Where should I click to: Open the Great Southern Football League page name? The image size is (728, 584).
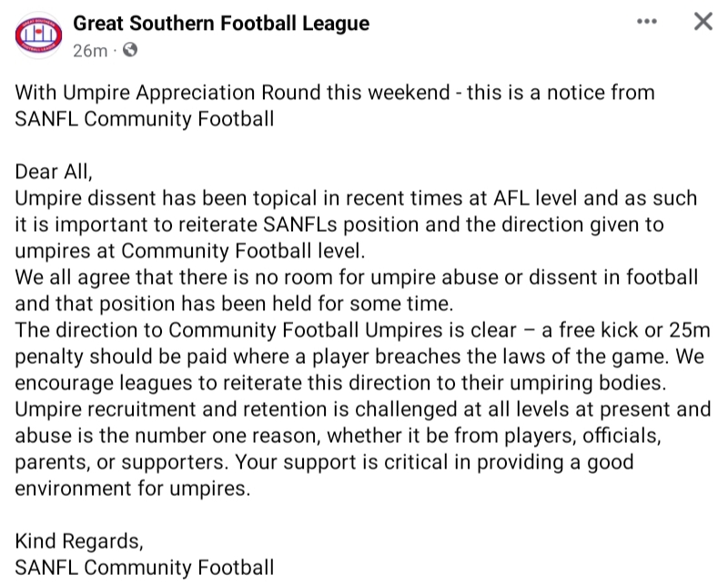(x=221, y=23)
